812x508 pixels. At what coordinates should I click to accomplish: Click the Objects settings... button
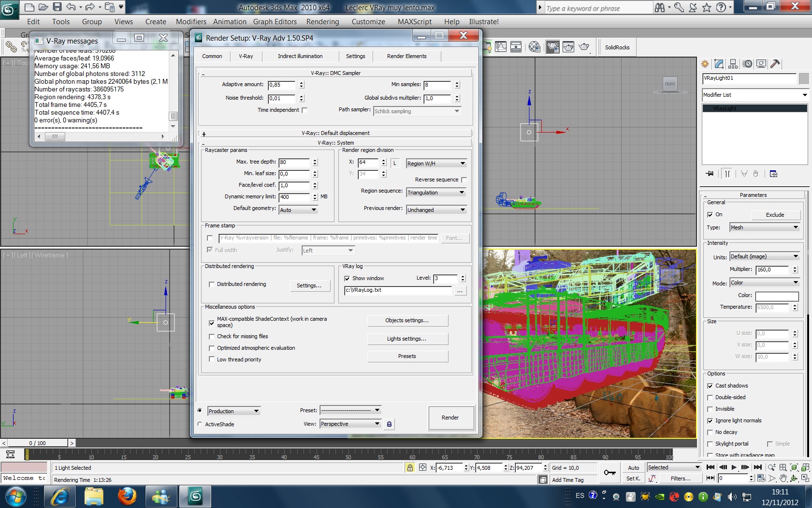[407, 321]
